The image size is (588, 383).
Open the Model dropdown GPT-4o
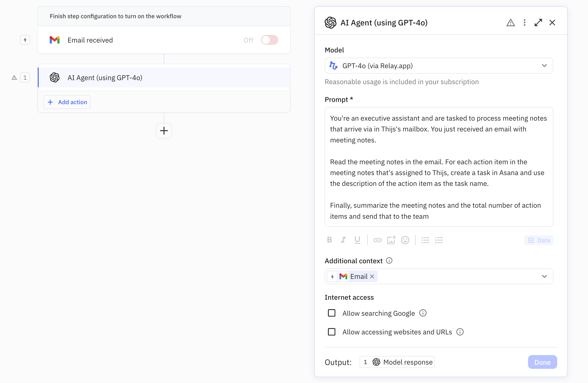(x=439, y=65)
